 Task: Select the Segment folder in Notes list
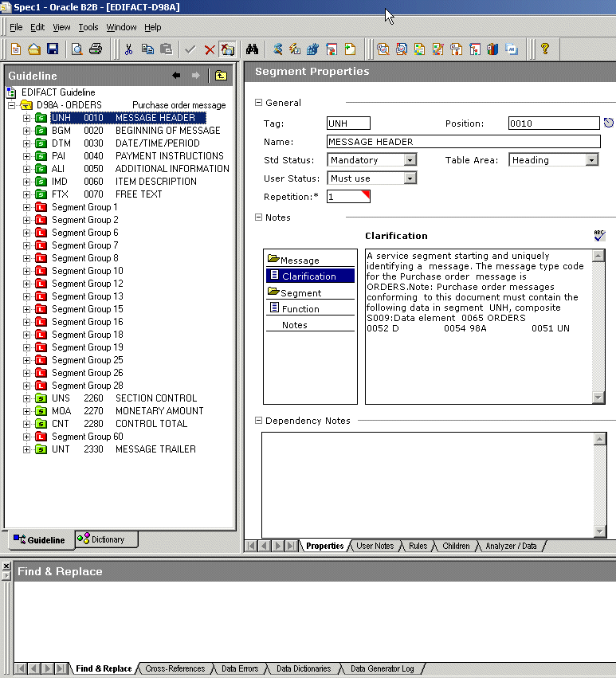click(310, 292)
